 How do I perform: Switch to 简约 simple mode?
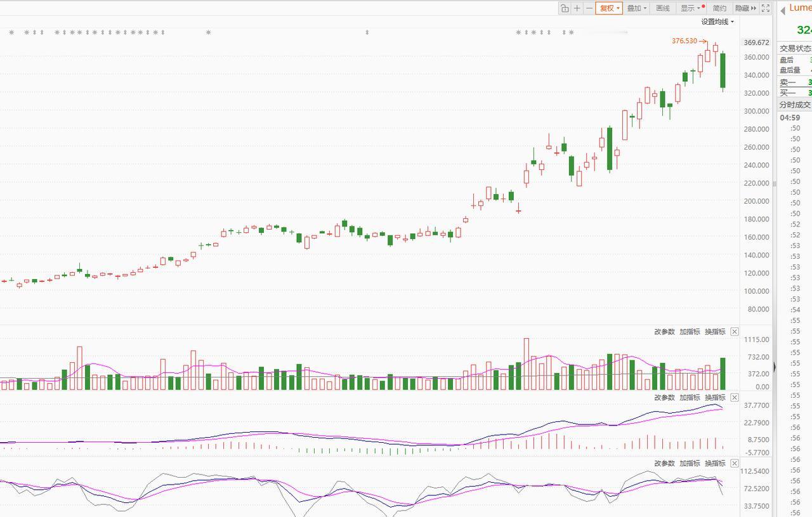pos(719,8)
